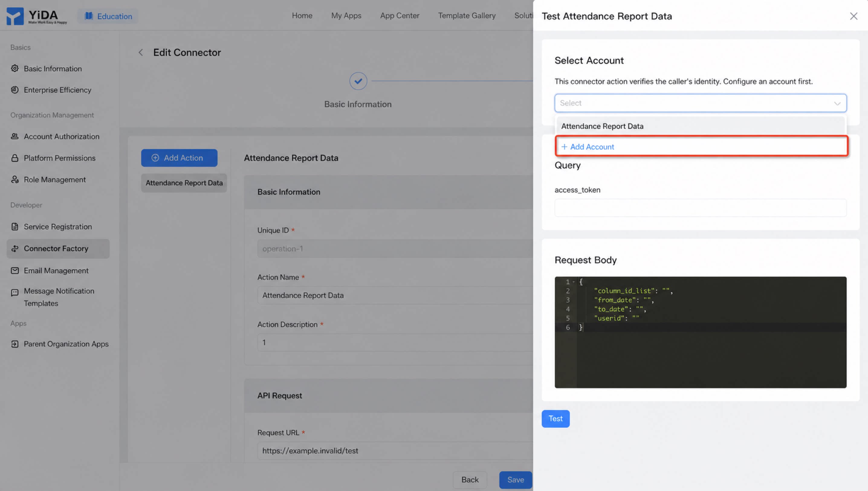Screen dimensions: 868x491
Task: Select Attendance Report Data action item
Action: pos(184,183)
